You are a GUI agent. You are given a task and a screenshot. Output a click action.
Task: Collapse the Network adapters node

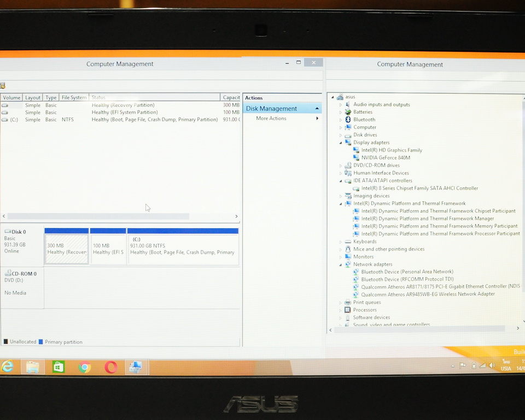click(341, 265)
